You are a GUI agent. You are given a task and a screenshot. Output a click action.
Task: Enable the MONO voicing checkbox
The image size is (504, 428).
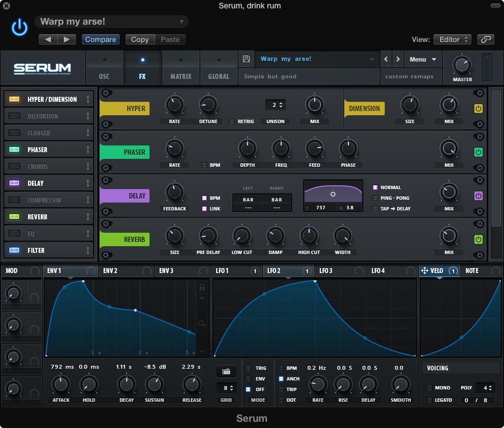click(x=430, y=388)
